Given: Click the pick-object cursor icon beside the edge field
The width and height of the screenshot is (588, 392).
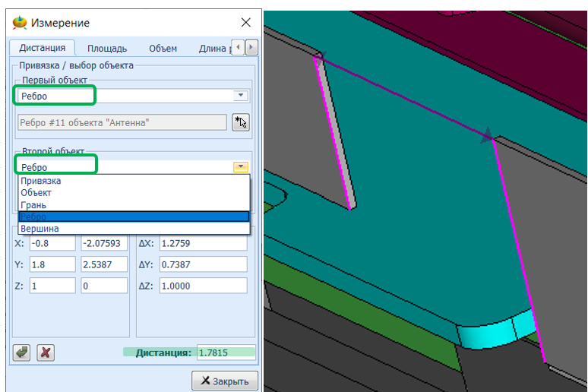Looking at the screenshot, I should (241, 122).
